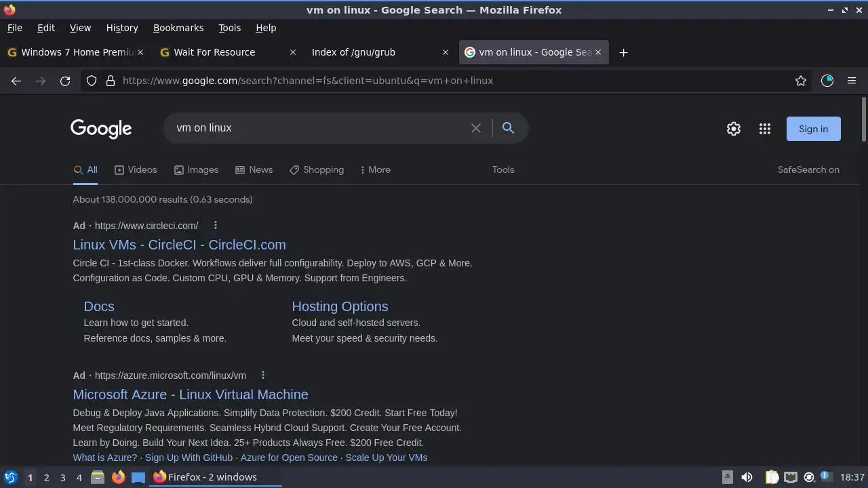
Task: Click the Google logo
Action: [x=101, y=129]
